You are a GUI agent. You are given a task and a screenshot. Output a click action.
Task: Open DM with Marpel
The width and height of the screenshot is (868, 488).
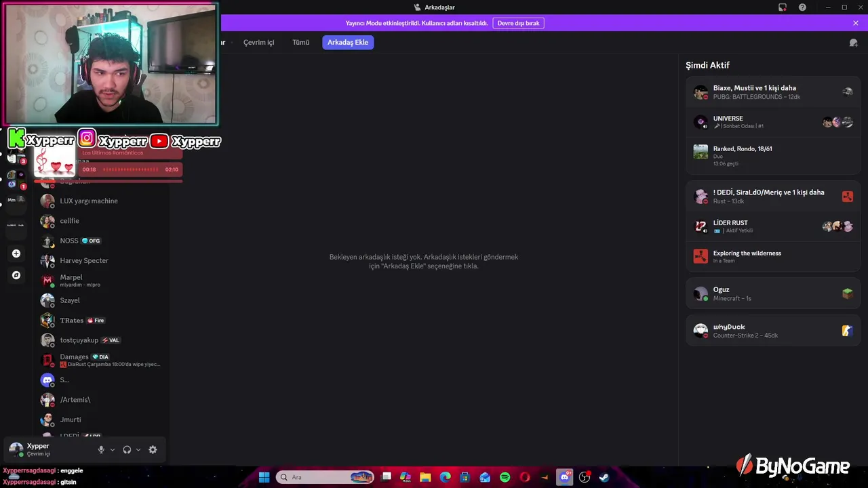pyautogui.click(x=102, y=281)
